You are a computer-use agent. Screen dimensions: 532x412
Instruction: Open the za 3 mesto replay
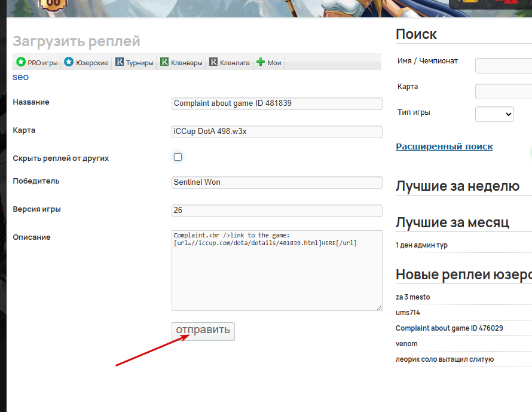412,297
